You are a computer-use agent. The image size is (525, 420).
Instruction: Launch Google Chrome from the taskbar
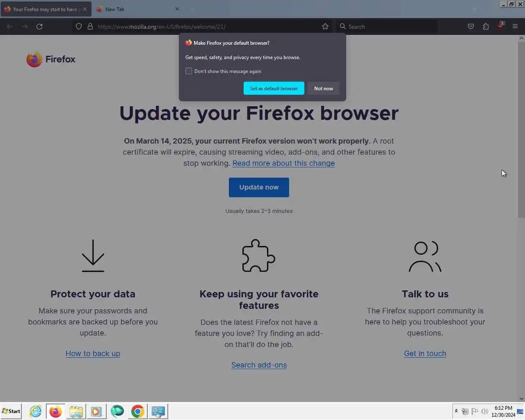(138, 411)
